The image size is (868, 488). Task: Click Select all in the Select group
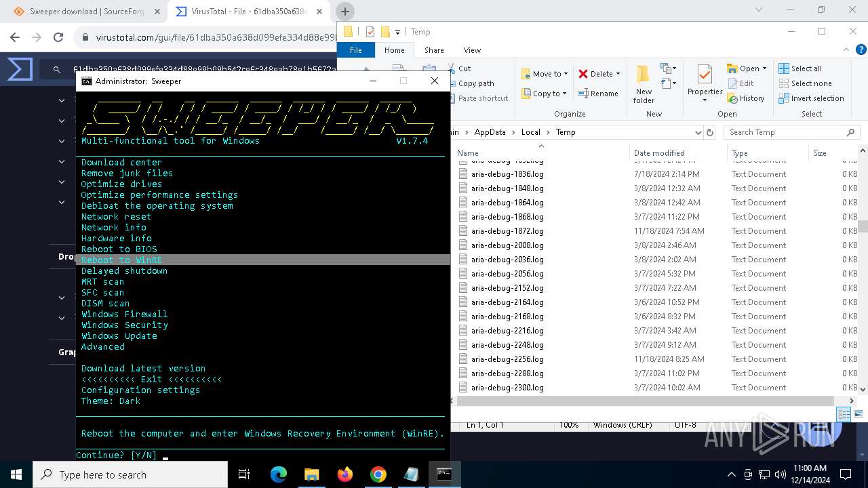[800, 68]
